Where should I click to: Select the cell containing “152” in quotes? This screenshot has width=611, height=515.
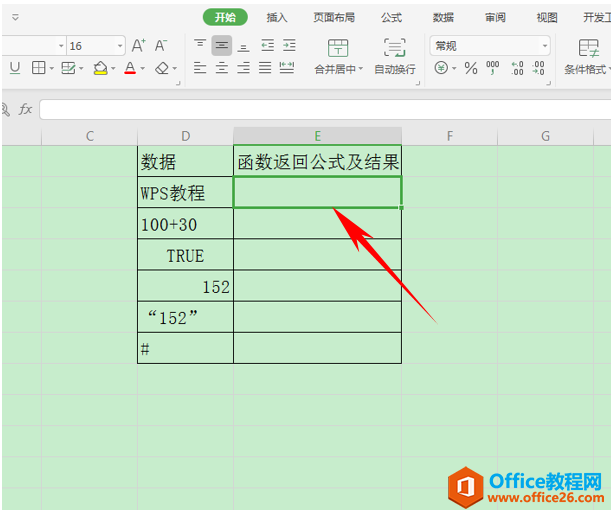click(185, 317)
